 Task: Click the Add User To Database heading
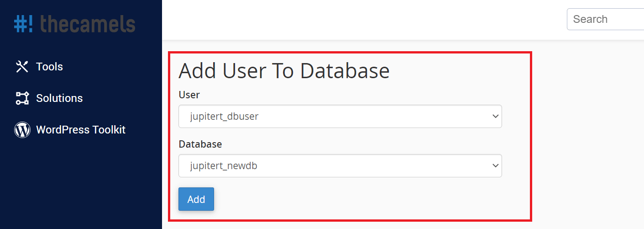click(x=284, y=71)
